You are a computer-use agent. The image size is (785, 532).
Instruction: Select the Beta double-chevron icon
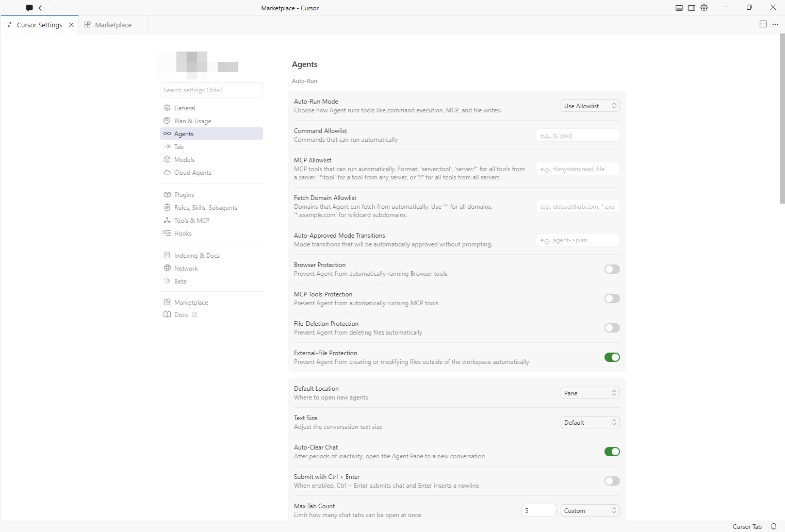[167, 281]
